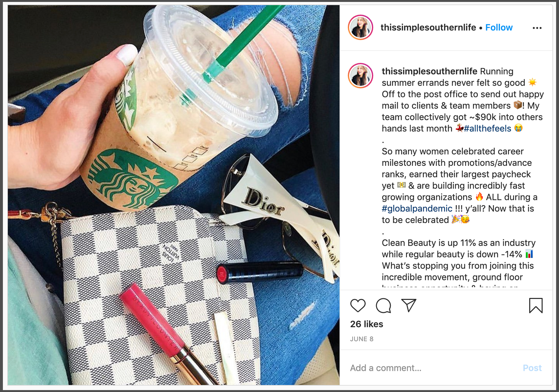Screen dimensions: 559x392
Task: Open comments using the speech bubble icon
Action: pyautogui.click(x=383, y=305)
